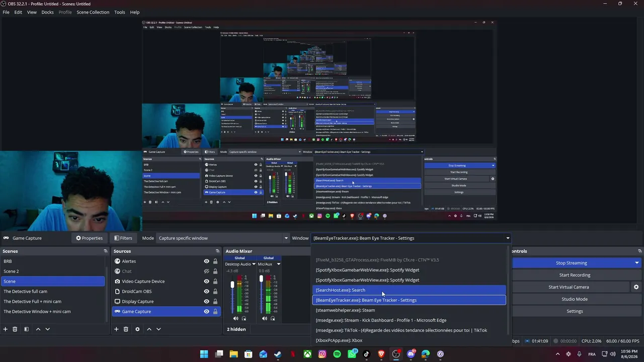Open the Tools menu
Viewport: 644px width, 362px height.
click(120, 12)
